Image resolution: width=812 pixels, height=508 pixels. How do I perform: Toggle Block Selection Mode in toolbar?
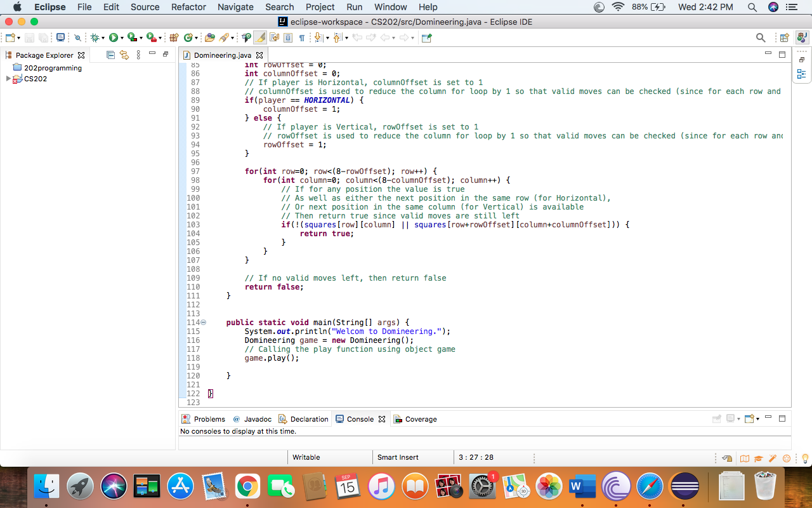(x=288, y=38)
